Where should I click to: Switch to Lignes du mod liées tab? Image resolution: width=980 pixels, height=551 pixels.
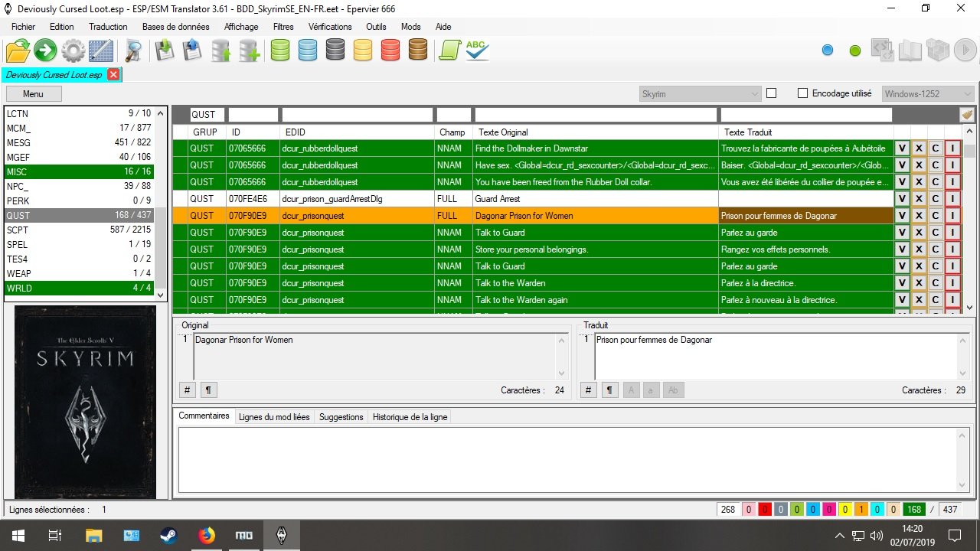pyautogui.click(x=274, y=417)
